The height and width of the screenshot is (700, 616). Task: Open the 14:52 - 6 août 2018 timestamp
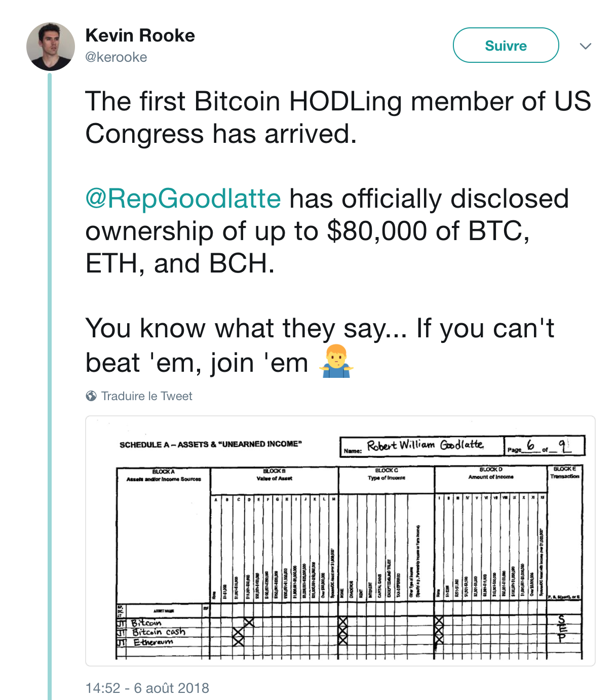pyautogui.click(x=147, y=688)
